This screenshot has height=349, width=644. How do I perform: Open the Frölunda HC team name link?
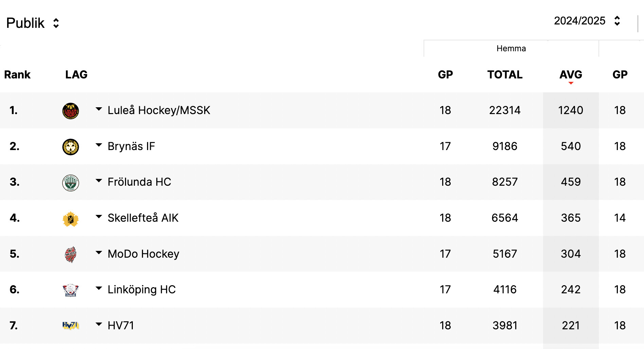[x=139, y=182]
